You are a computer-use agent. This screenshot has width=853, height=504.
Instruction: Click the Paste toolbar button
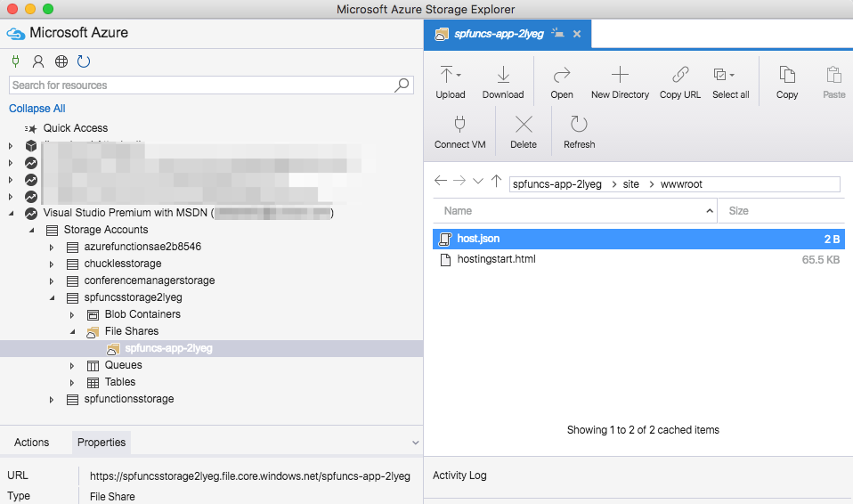pyautogui.click(x=833, y=83)
